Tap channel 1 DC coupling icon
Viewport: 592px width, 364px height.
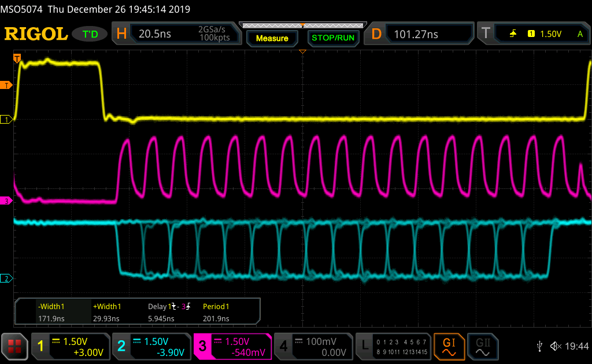(x=56, y=341)
